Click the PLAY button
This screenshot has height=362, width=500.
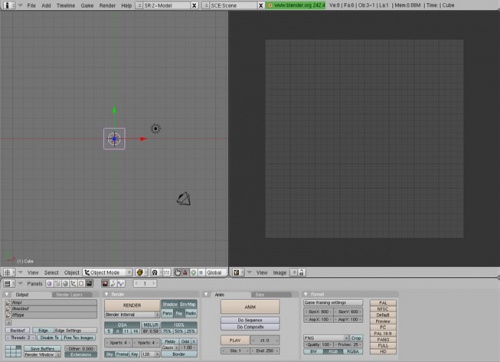tap(235, 340)
